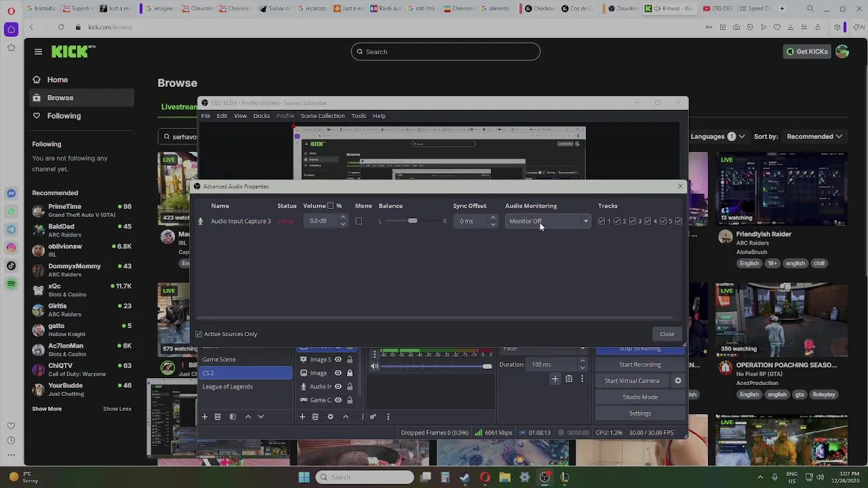Enable Mono for Audio Input Capture 3

359,221
